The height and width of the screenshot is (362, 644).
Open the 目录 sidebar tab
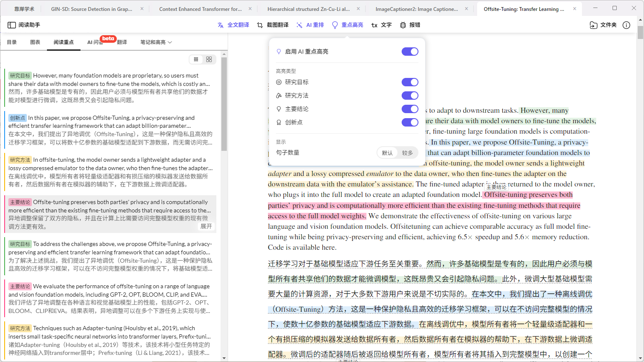[12, 42]
